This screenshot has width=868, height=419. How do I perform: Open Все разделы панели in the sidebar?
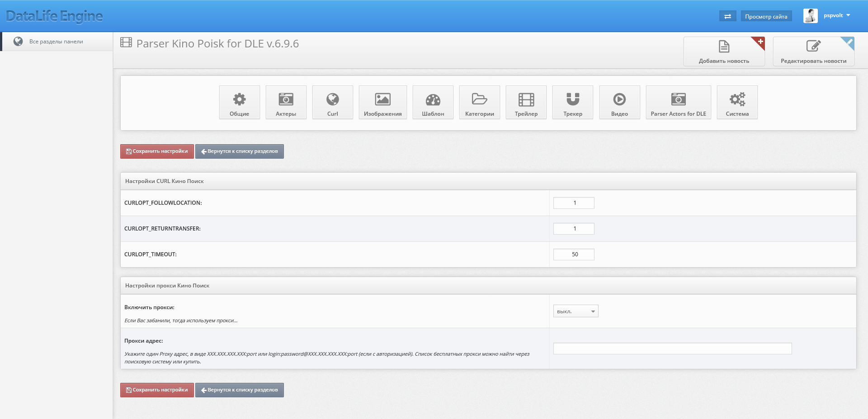coord(56,42)
